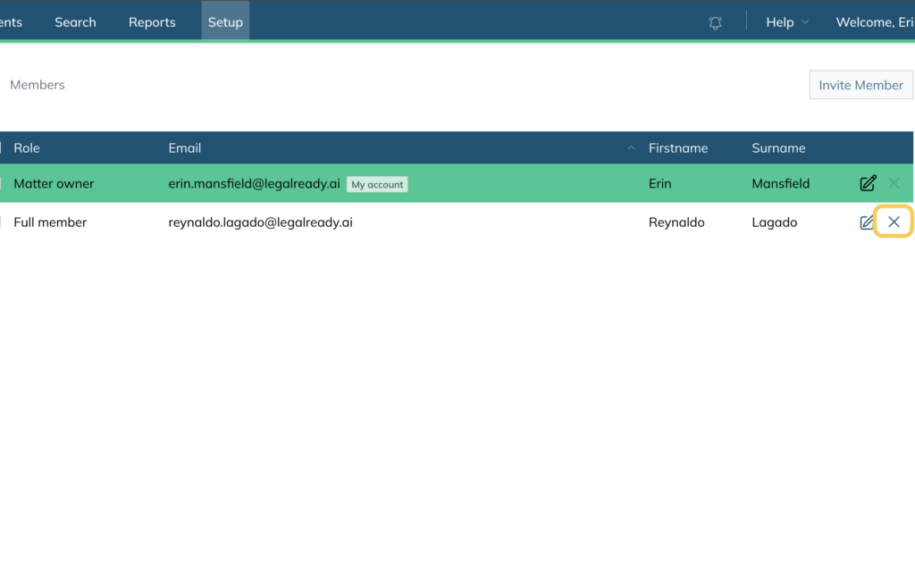
Task: Sort by Role column header
Action: pos(27,148)
